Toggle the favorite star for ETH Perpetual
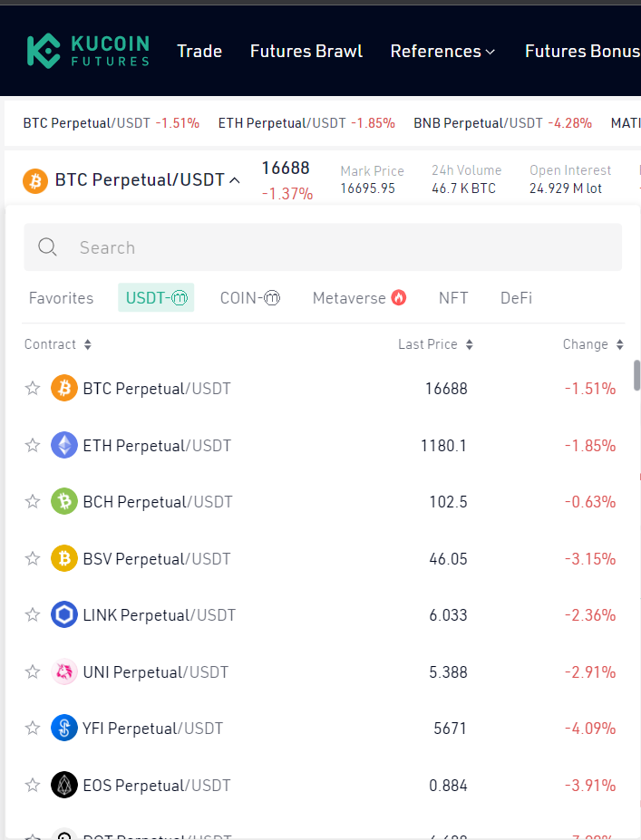 tap(33, 445)
